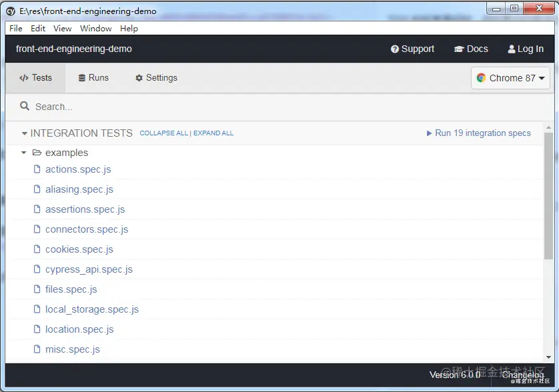
Task: Click file icon beside cypress_api.spec.js
Action: pyautogui.click(x=37, y=269)
